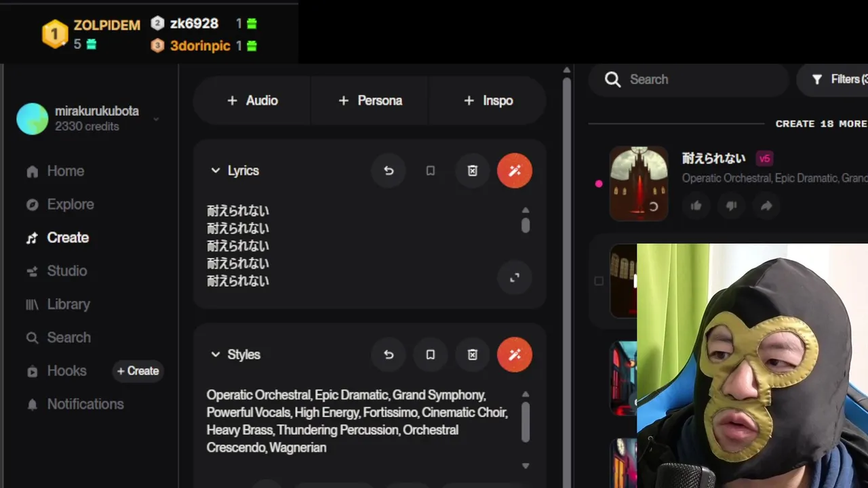868x488 pixels.
Task: Click 3dorinpic in the leaderboard overlay
Action: coord(200,46)
